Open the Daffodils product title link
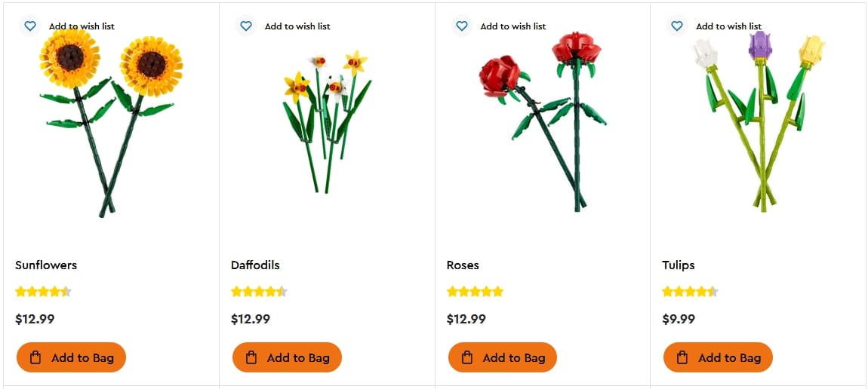The height and width of the screenshot is (389, 868). tap(255, 265)
